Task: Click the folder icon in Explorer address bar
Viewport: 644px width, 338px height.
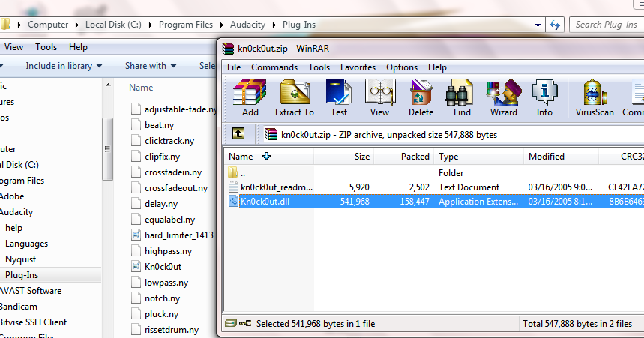Action: pos(5,25)
